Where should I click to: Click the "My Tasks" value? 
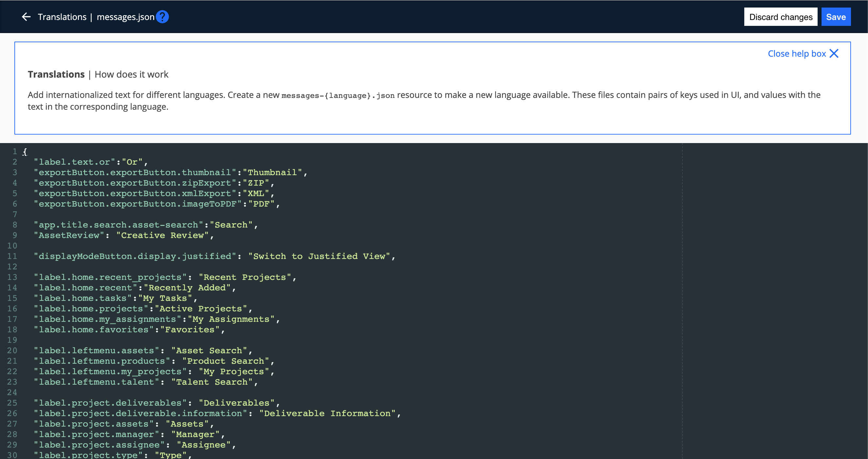[x=165, y=298]
